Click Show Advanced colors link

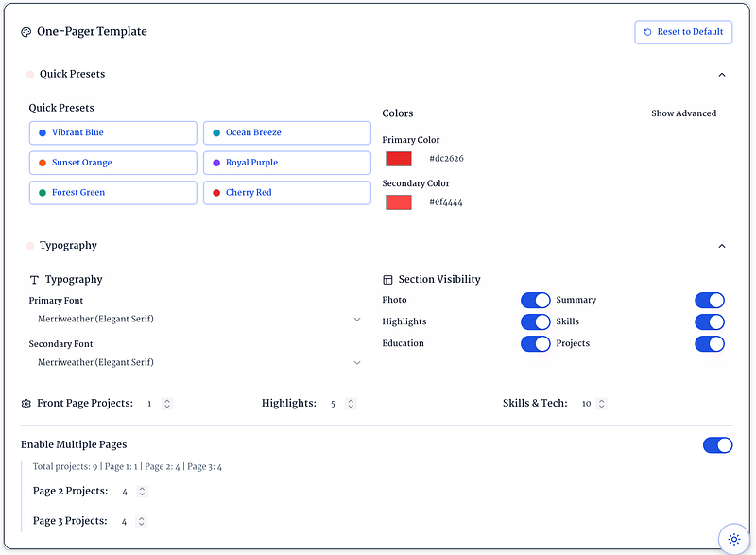pyautogui.click(x=683, y=113)
